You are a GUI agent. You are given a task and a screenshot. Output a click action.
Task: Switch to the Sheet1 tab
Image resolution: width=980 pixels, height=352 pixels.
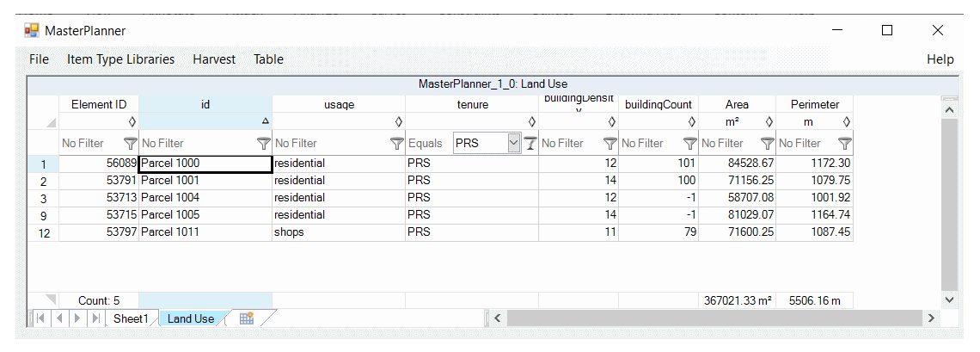131,318
